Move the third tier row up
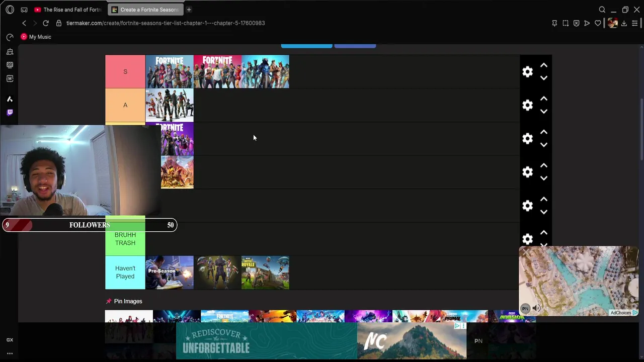The width and height of the screenshot is (644, 362). tap(544, 132)
